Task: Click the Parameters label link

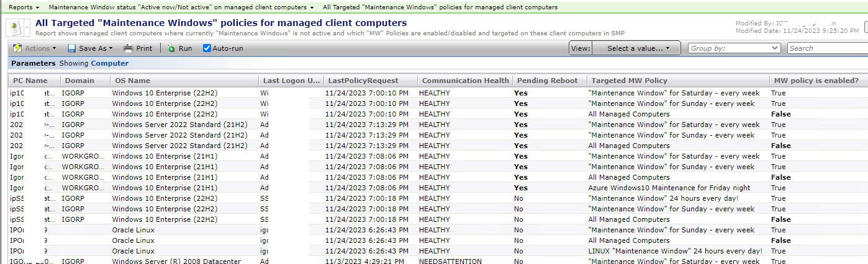Action: coord(33,63)
